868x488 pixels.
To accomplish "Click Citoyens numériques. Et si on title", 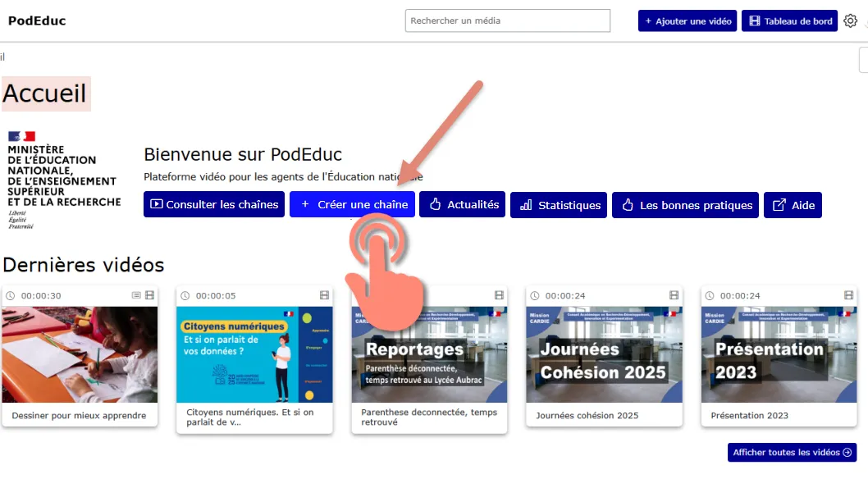I will [x=250, y=417].
